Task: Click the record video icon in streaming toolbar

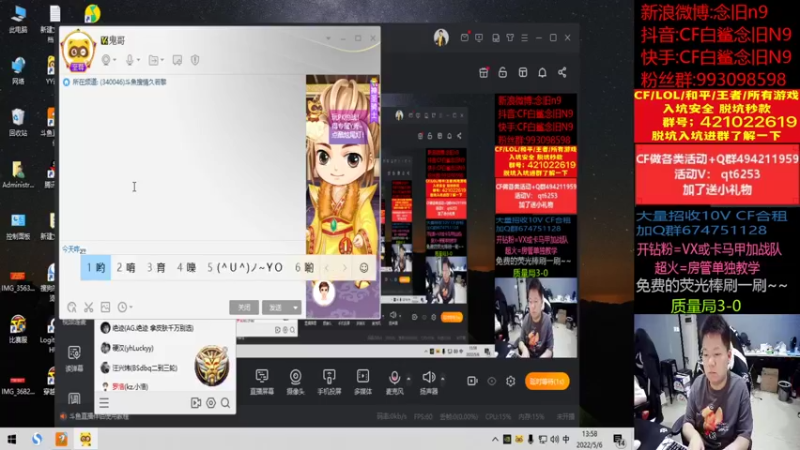Action: 472,381
